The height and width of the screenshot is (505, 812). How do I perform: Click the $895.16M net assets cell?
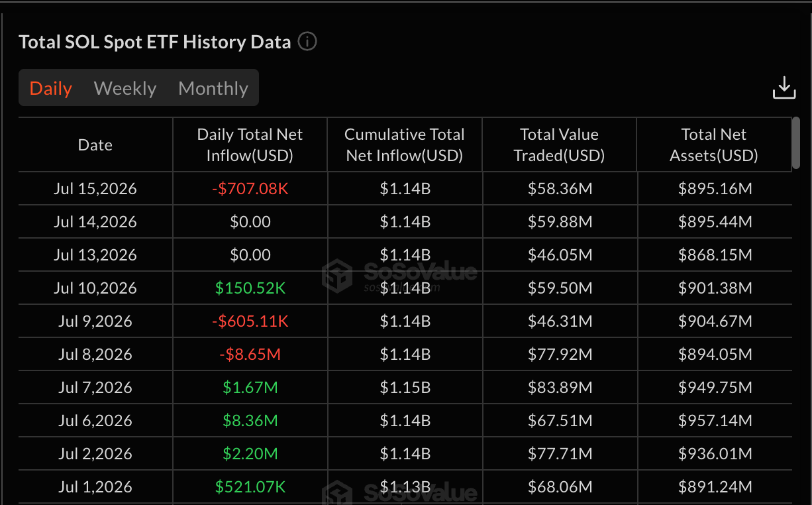tap(715, 189)
